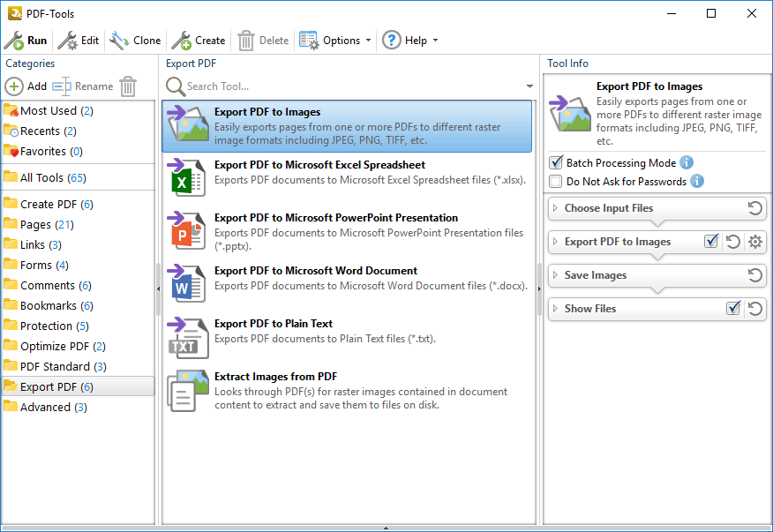Add a new category
Screen dimensions: 773x532
pos(26,86)
